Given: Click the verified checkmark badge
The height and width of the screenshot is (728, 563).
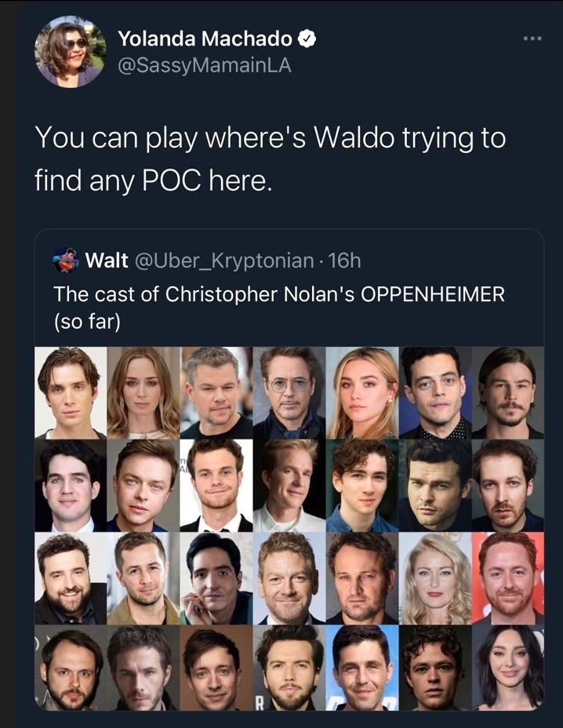Looking at the screenshot, I should click(307, 39).
